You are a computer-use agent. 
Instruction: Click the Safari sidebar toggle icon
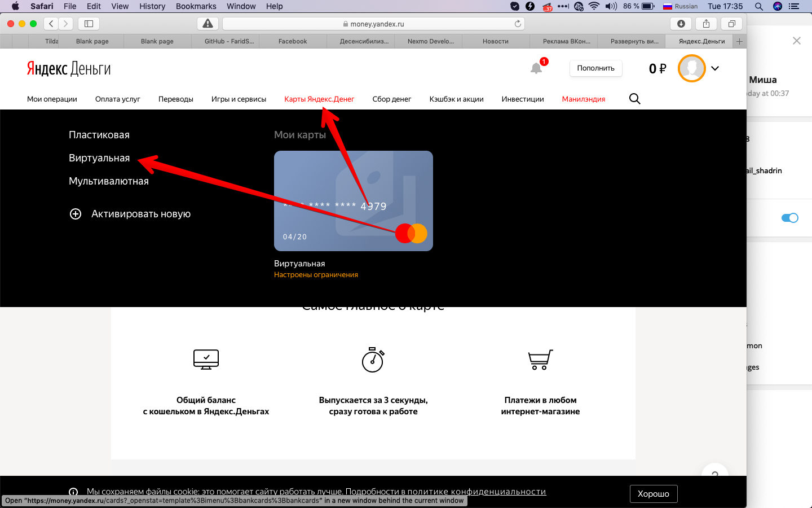pyautogui.click(x=89, y=24)
